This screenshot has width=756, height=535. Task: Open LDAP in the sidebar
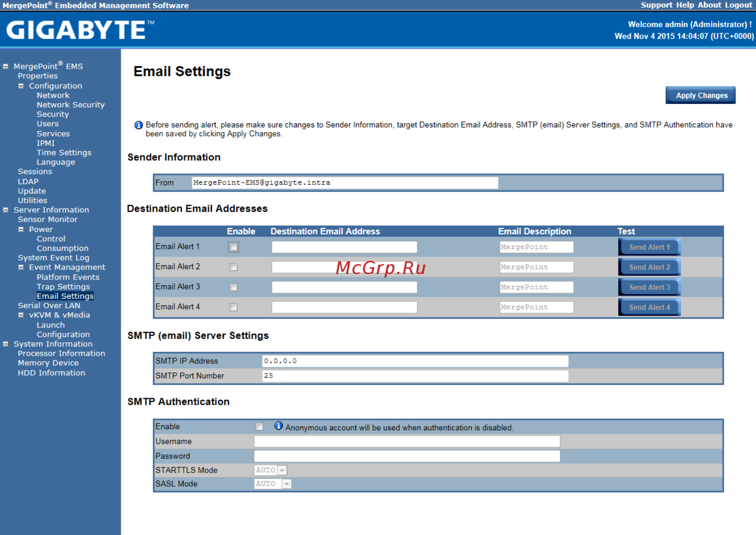click(x=28, y=182)
